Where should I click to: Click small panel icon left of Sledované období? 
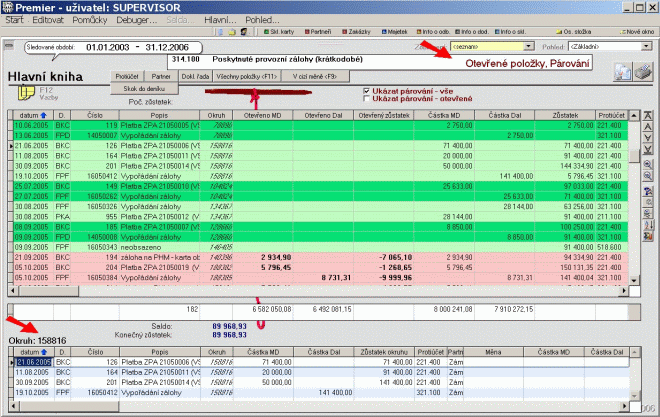(x=8, y=46)
